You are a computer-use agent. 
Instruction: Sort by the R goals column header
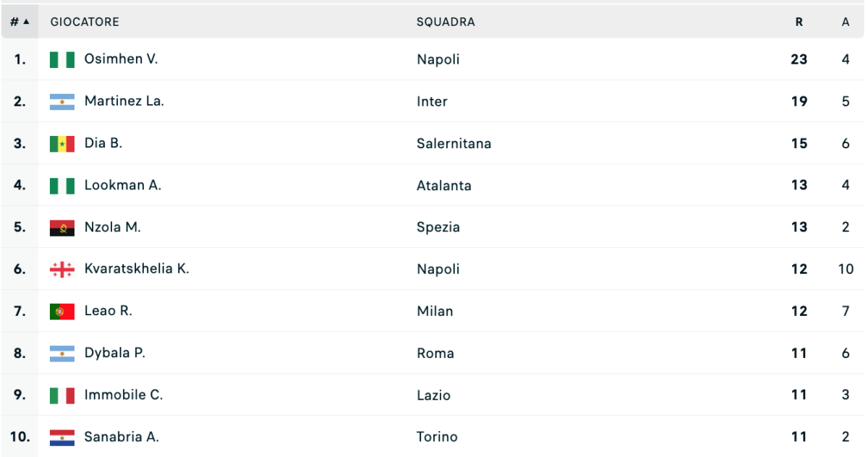799,22
